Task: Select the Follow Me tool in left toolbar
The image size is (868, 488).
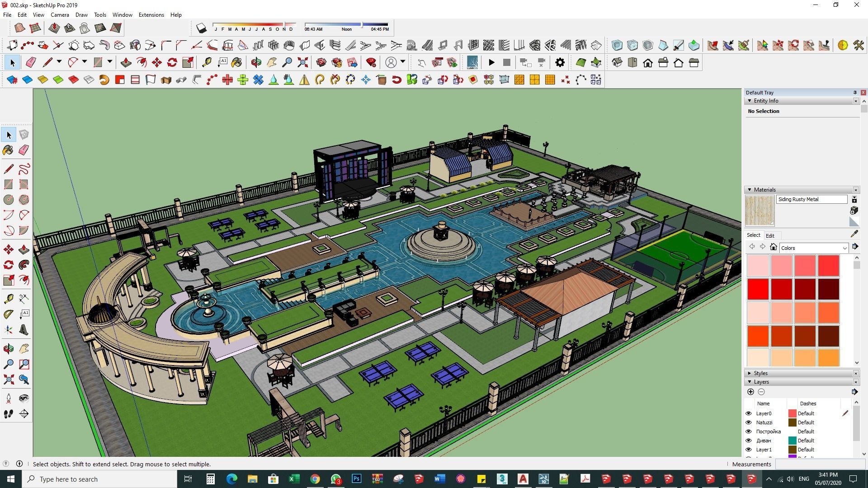Action: [x=24, y=265]
